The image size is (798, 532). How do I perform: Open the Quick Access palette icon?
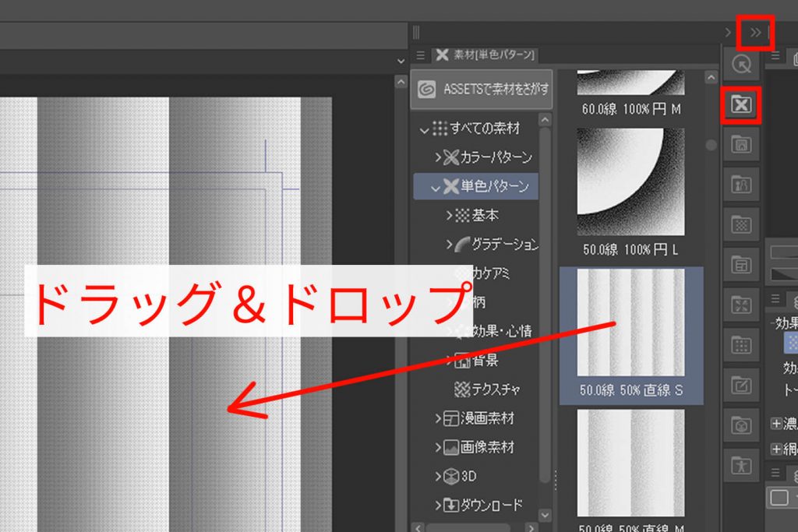click(x=741, y=64)
